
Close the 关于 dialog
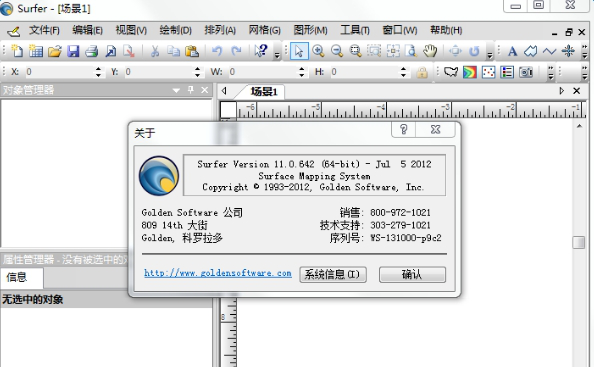(436, 130)
